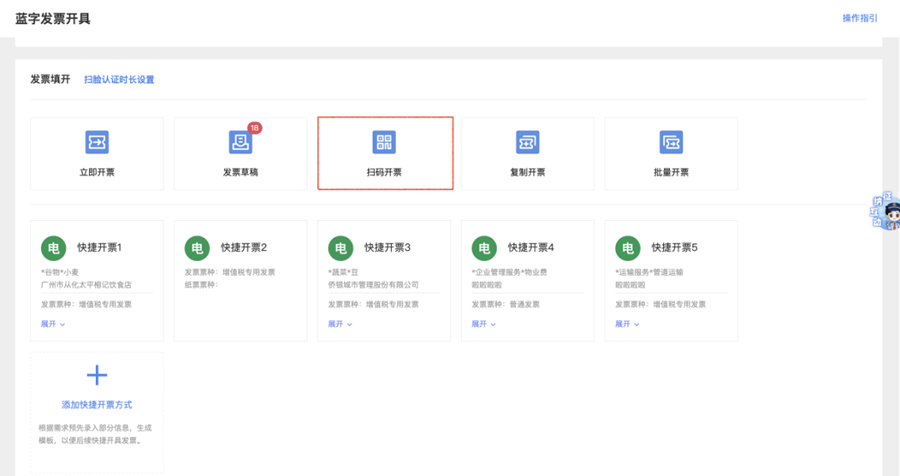Click green 电 icon of 快捷开票1
The width and height of the screenshot is (900, 476).
click(x=54, y=247)
